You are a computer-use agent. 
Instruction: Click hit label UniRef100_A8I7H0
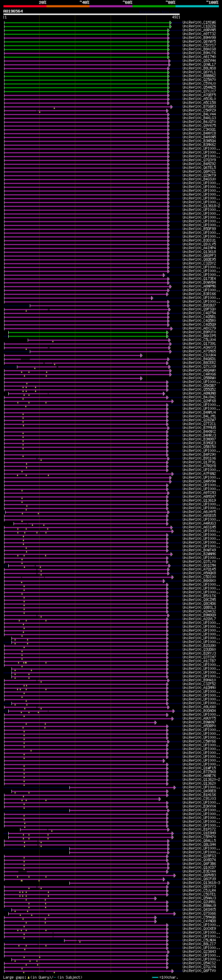pos(199,57)
